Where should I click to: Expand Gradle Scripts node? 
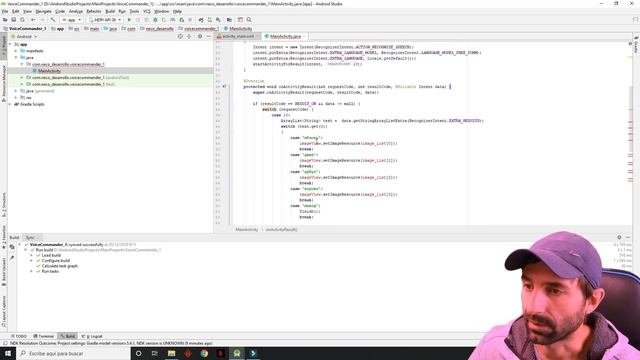click(11, 104)
